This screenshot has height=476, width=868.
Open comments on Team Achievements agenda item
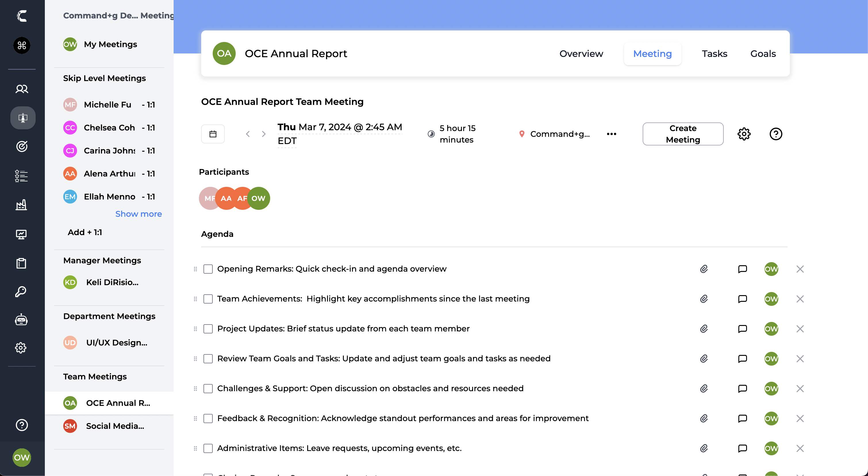pos(742,299)
